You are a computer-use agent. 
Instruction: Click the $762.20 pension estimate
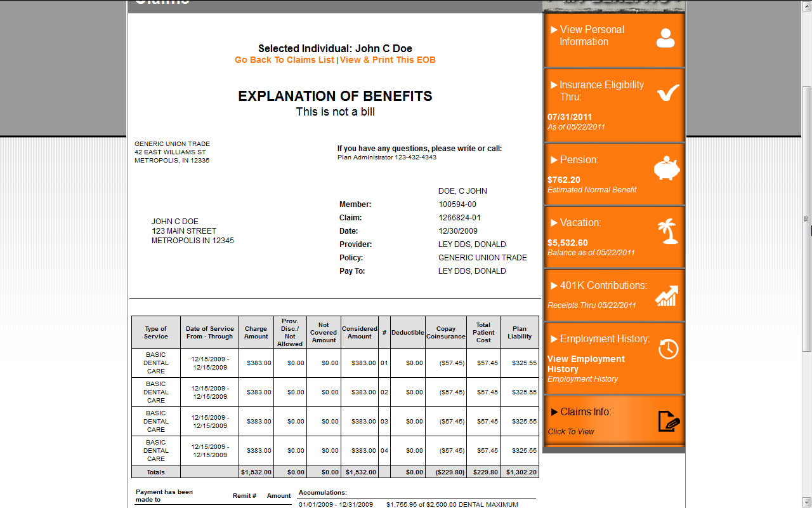tap(564, 180)
